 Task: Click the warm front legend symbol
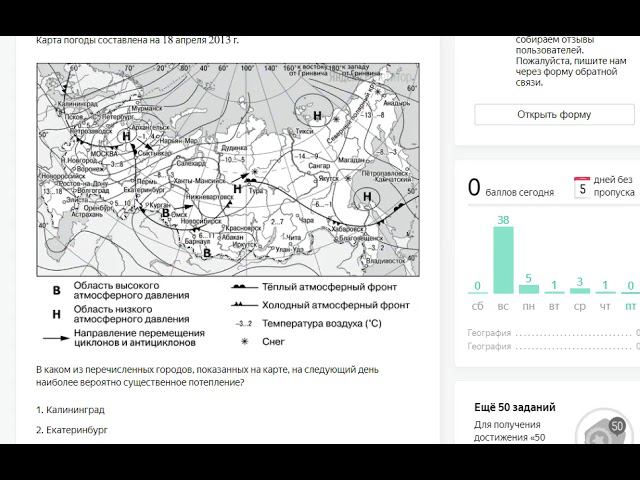[244, 287]
